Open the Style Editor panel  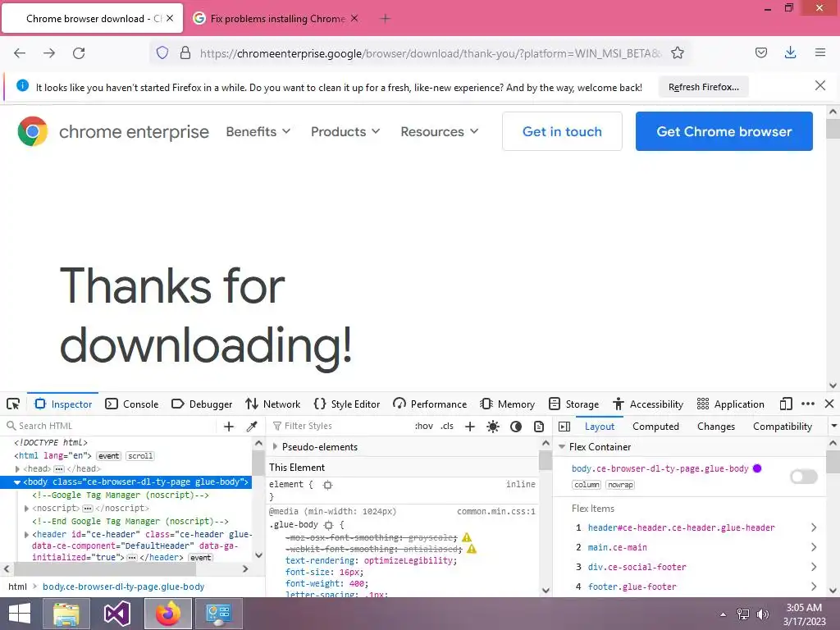click(x=347, y=404)
